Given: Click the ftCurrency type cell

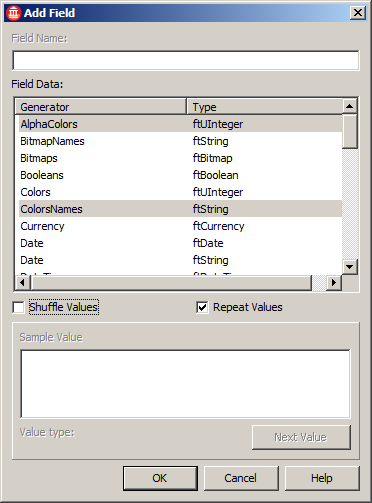Looking at the screenshot, I should (x=218, y=226).
